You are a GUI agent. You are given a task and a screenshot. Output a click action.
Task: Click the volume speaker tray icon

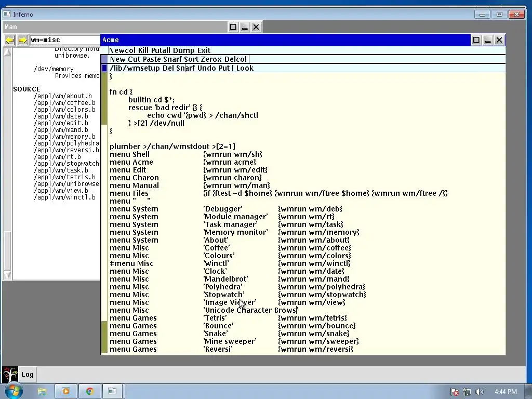[x=479, y=392]
